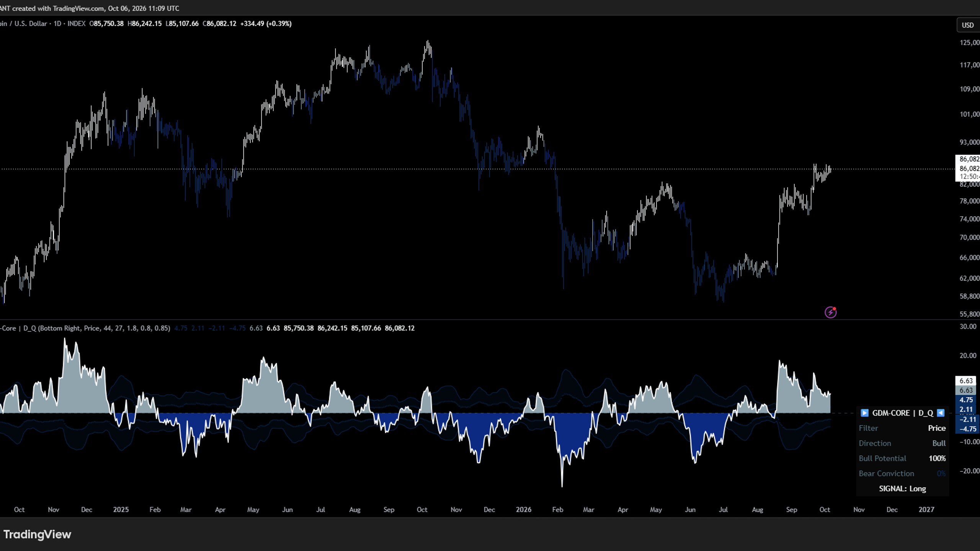
Task: Open the USD currency selector
Action: click(x=969, y=25)
